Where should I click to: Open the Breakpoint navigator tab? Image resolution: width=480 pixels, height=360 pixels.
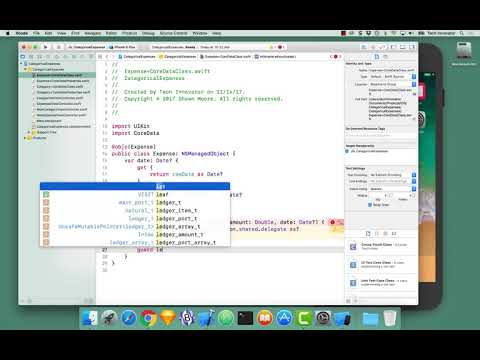tap(83, 57)
